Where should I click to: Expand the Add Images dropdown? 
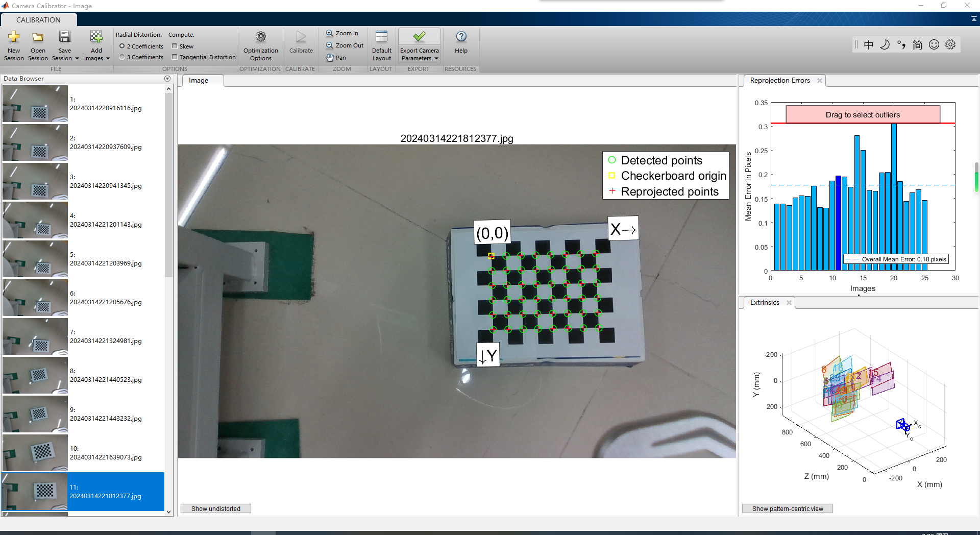108,59
